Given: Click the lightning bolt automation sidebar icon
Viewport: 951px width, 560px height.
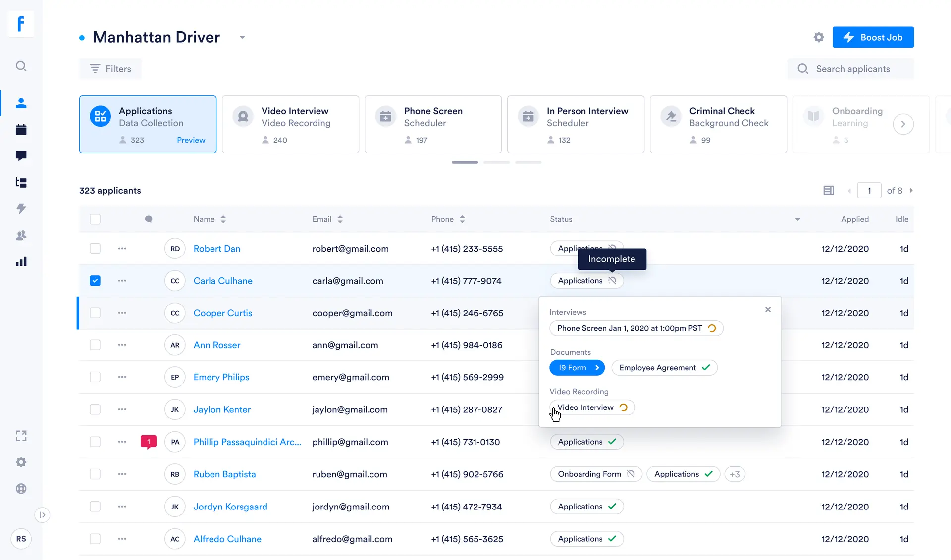Looking at the screenshot, I should tap(21, 208).
